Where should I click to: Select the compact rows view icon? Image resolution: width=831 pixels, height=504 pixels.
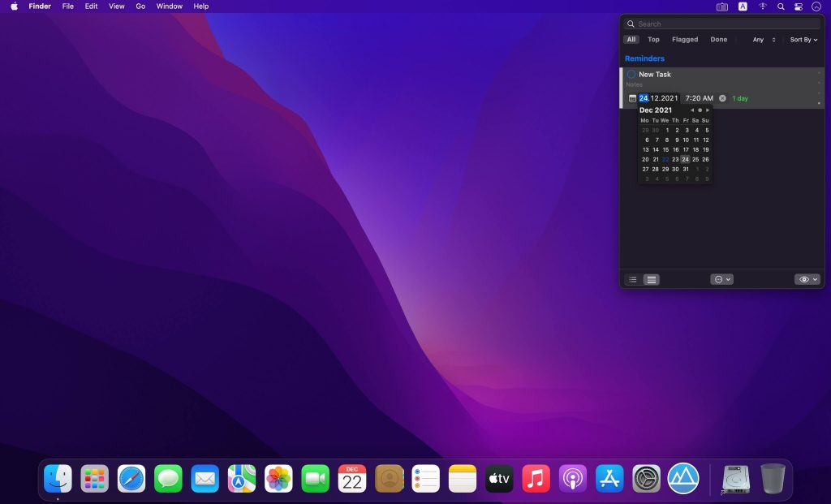point(651,279)
